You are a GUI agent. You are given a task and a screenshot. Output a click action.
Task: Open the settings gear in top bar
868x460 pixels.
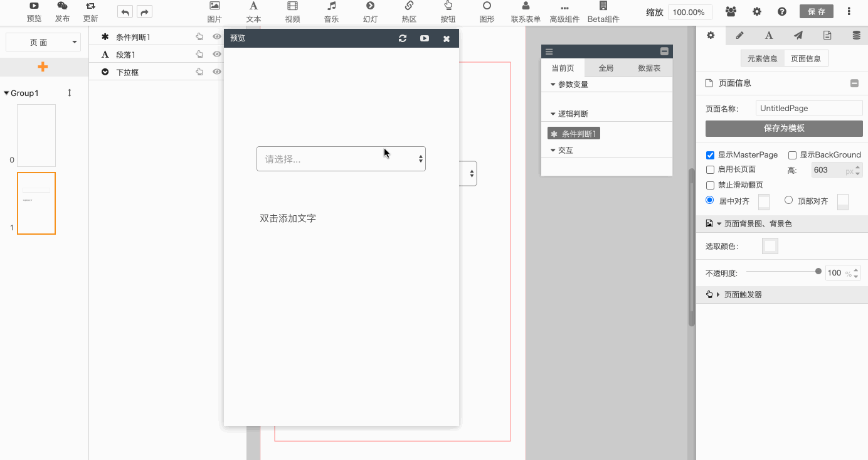point(757,11)
